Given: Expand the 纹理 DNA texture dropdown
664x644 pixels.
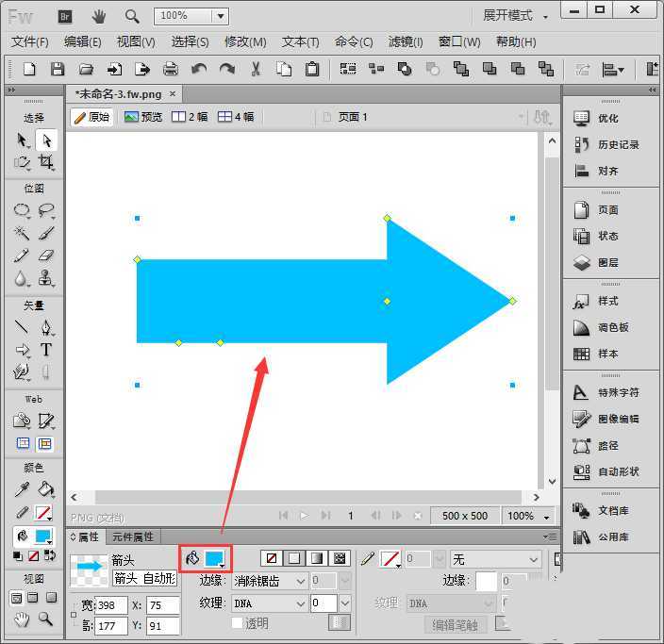Looking at the screenshot, I should [x=270, y=603].
